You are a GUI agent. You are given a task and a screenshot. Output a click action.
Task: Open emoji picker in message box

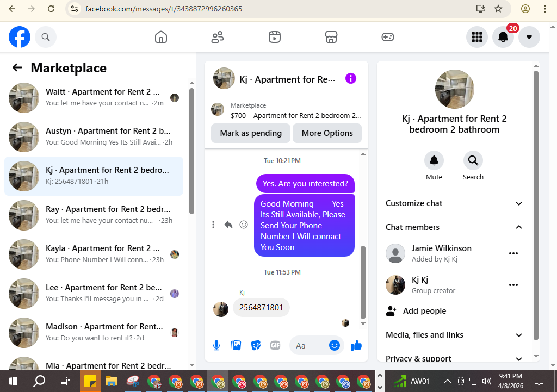(335, 345)
